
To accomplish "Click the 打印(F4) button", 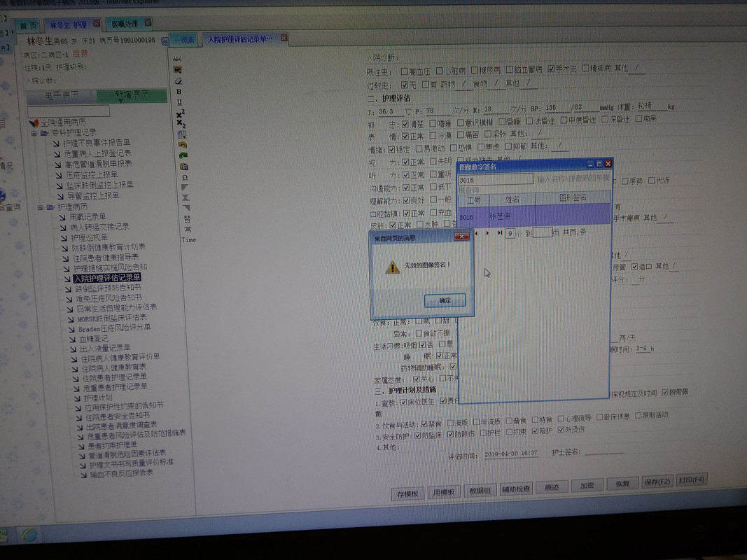I will point(691,479).
